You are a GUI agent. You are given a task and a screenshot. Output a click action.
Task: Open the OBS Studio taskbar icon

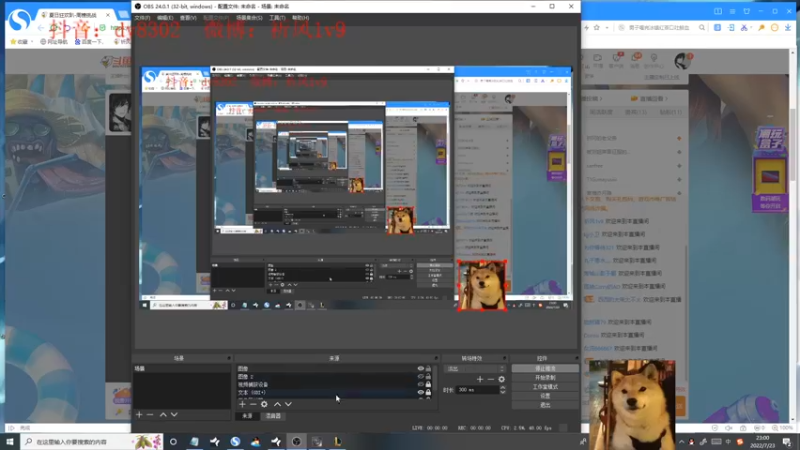(296, 441)
